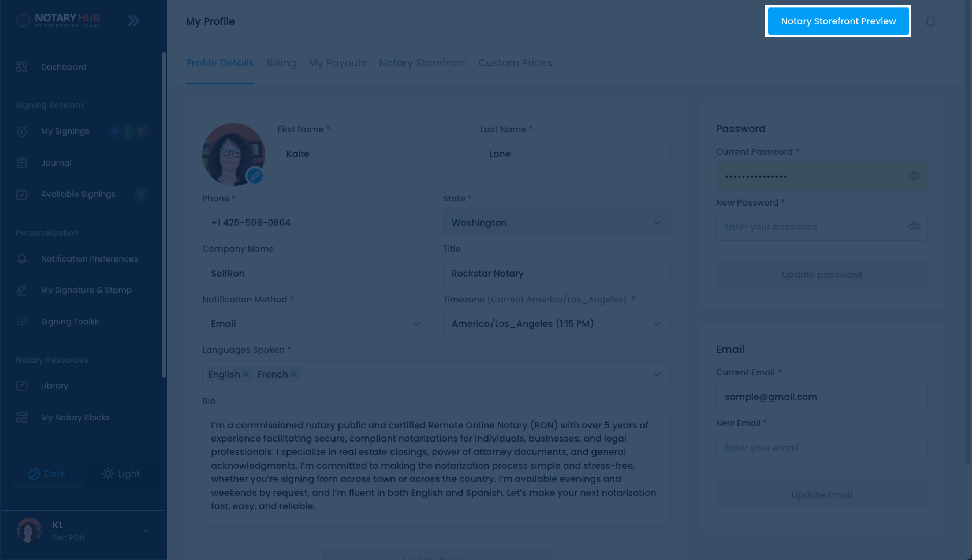The height and width of the screenshot is (560, 972).
Task: Click Title field Rockstar Notary
Action: pos(556,273)
